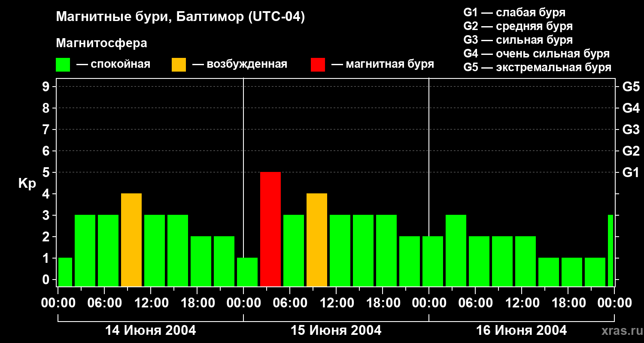Select the orange Kp 4 bar on 14 June

(x=131, y=240)
